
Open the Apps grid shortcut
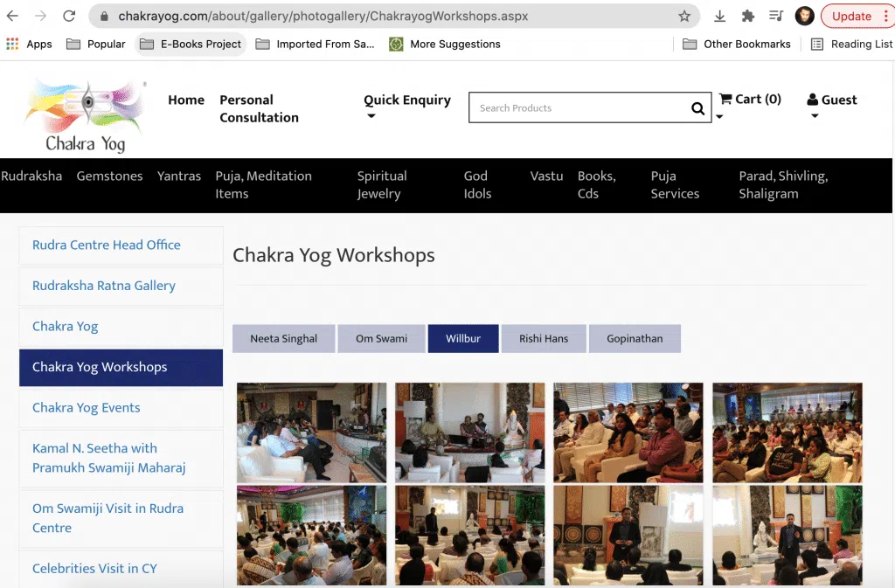(29, 44)
